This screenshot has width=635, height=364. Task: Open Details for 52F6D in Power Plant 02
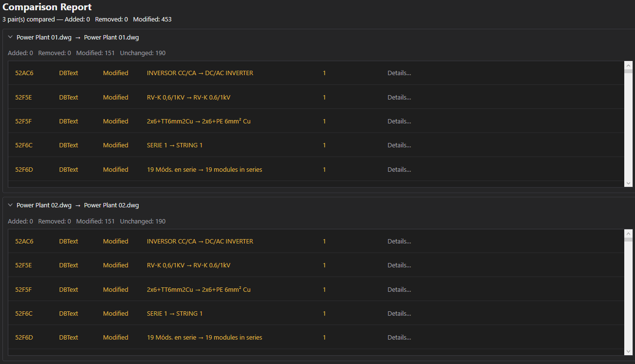[x=399, y=337]
